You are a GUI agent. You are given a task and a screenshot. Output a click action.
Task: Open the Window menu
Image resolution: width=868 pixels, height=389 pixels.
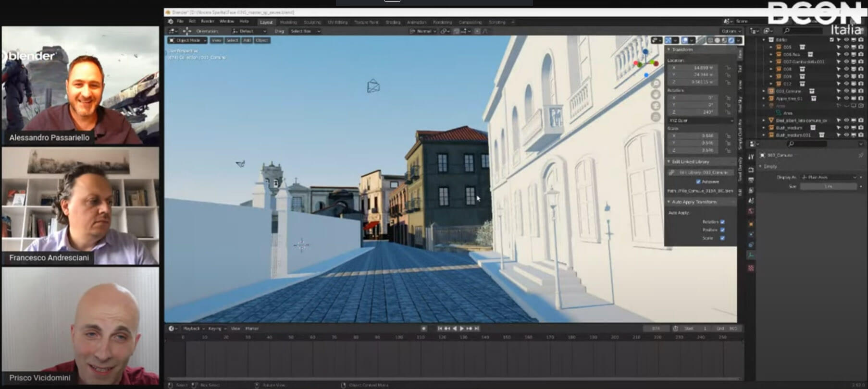(x=227, y=22)
